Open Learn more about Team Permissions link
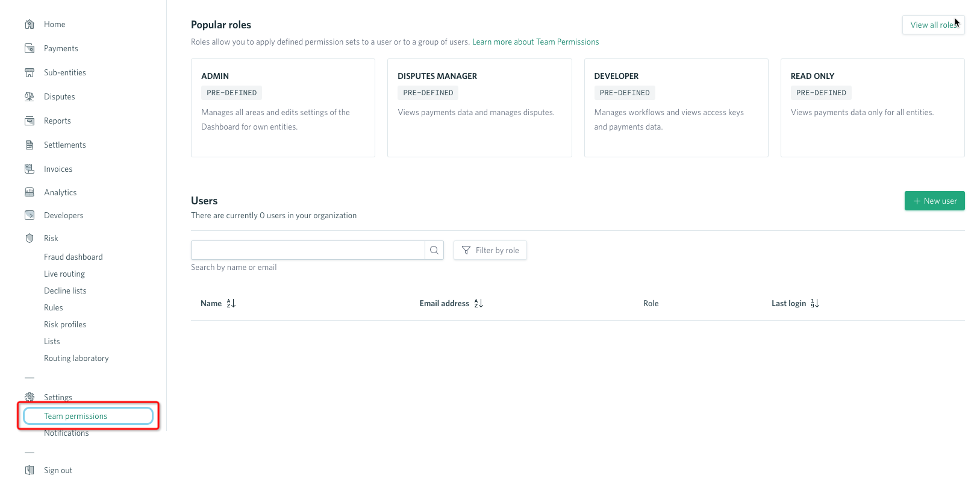Screen dimensions: 980x487 click(x=535, y=42)
